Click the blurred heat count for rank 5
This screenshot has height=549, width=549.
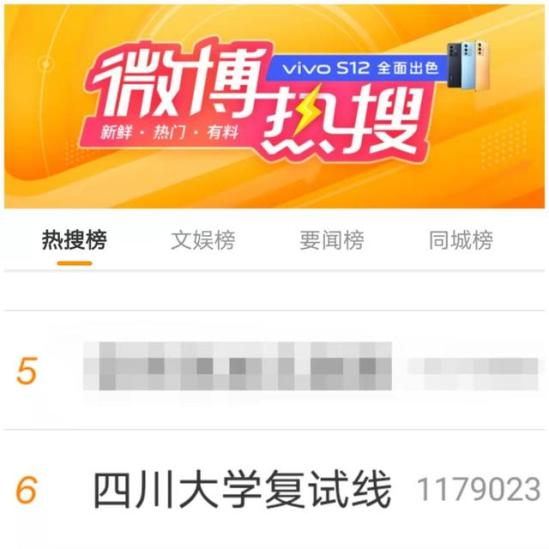tap(473, 373)
